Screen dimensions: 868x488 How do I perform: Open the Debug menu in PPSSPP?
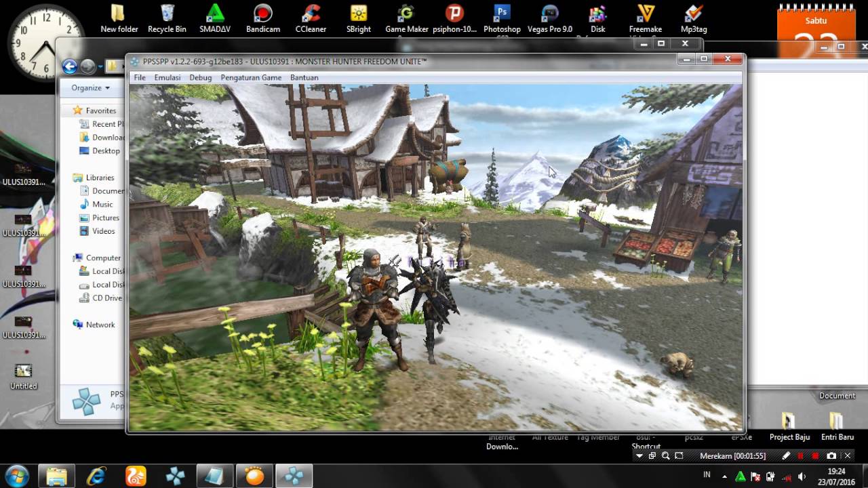[x=201, y=77]
